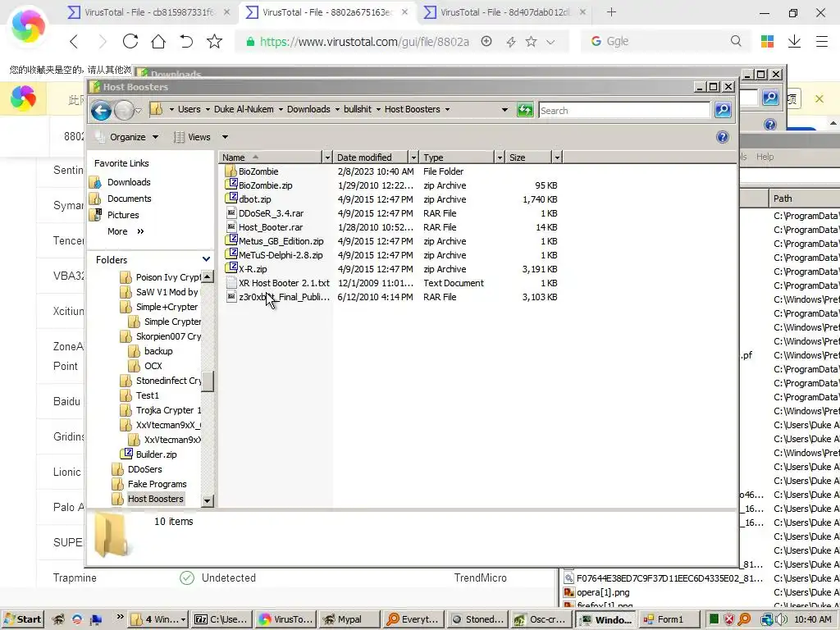Select Host_Booter.rar file
The width and height of the screenshot is (840, 630).
tap(271, 227)
